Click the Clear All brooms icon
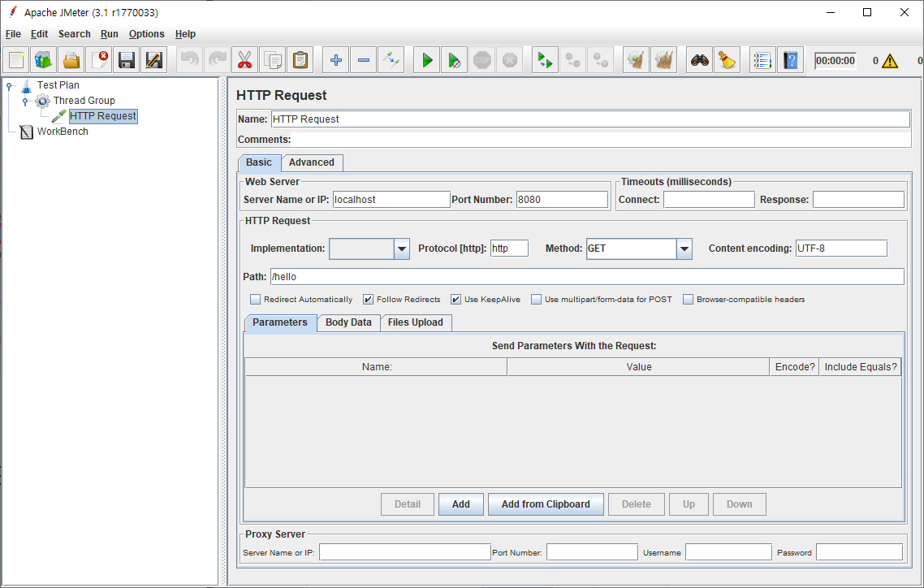 663,60
